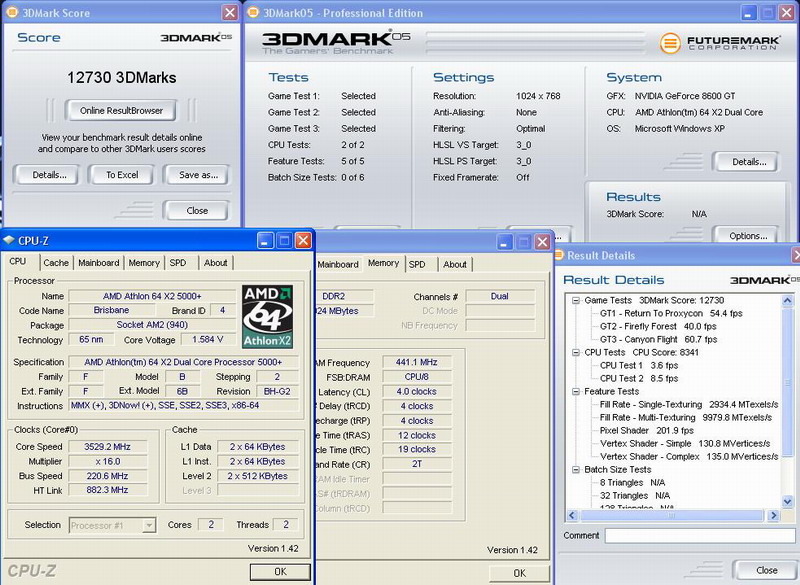The image size is (800, 585).
Task: Open the About tab in front CPU-Z
Action: [x=215, y=263]
